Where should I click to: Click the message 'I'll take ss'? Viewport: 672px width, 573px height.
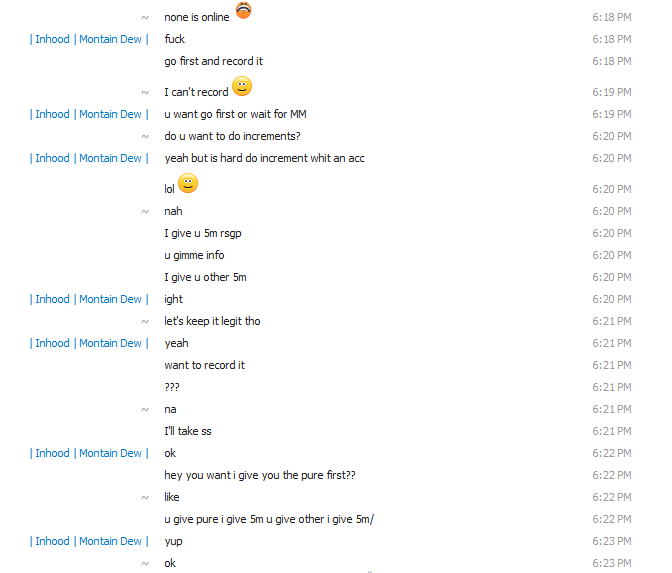188,432
